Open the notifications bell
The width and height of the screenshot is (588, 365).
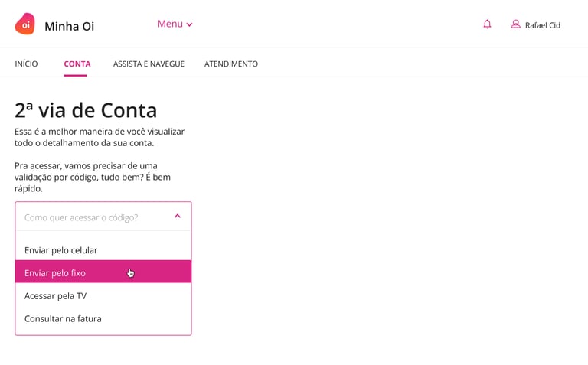[x=487, y=24]
